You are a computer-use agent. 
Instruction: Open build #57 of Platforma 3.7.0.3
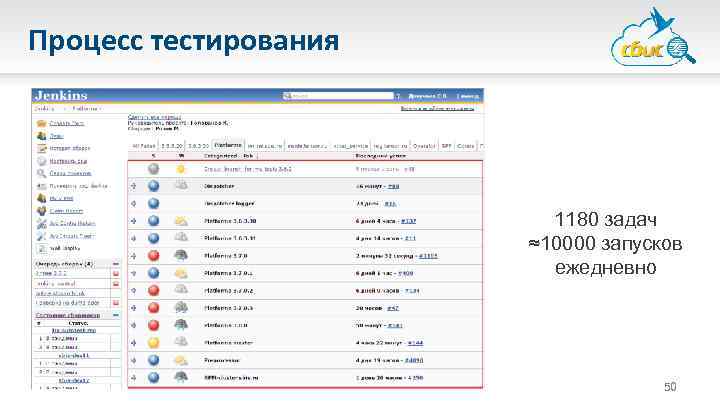coord(393,308)
